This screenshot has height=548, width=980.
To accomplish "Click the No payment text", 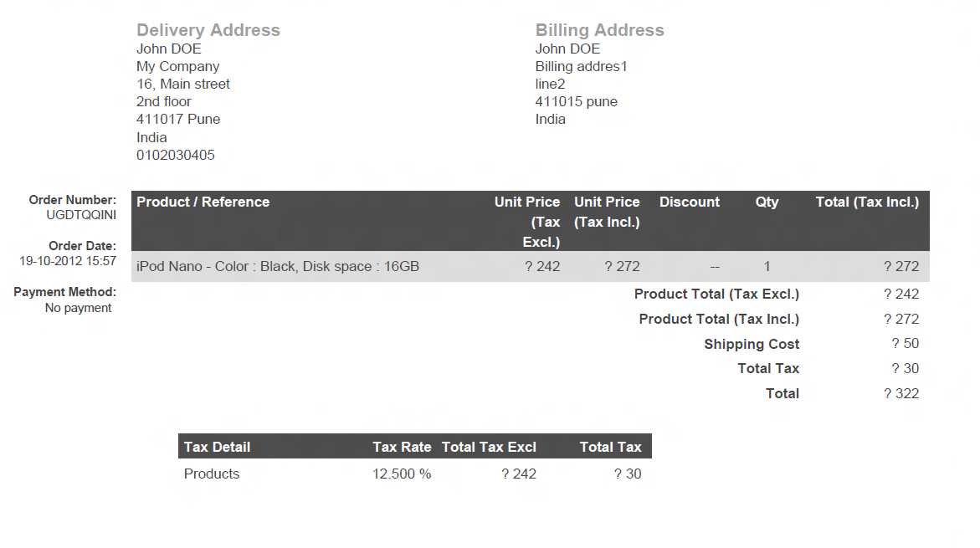I will (78, 308).
